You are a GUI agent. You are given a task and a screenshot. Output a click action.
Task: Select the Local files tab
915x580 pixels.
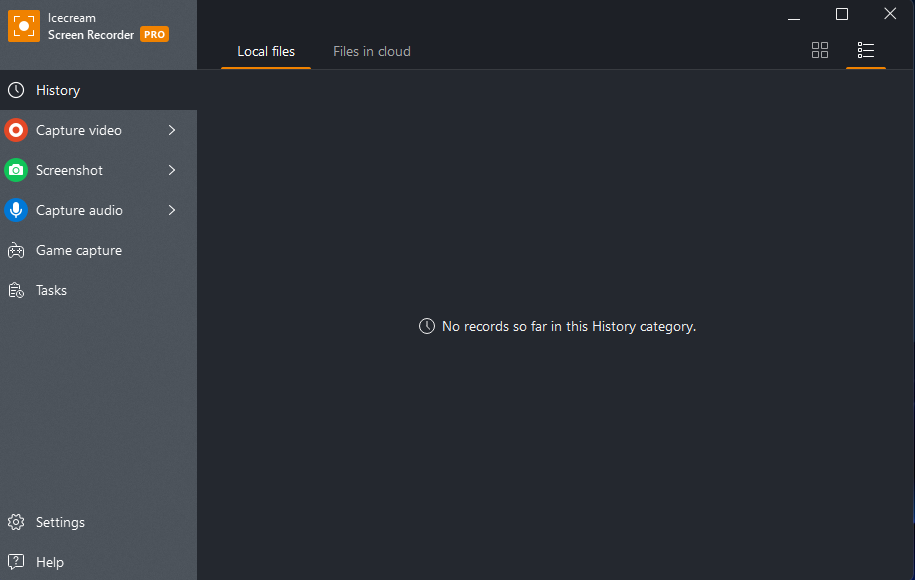tap(266, 51)
